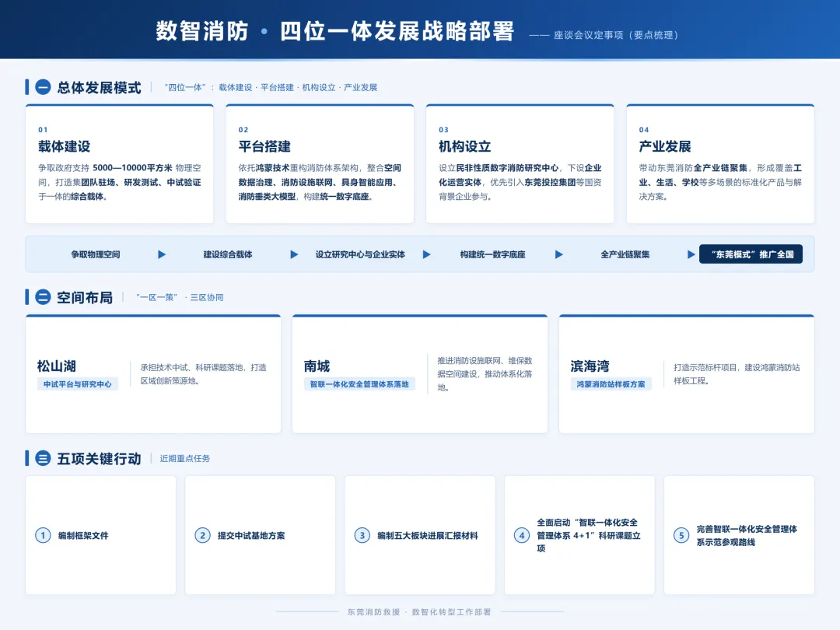Viewport: 840px width, 630px height.
Task: Click the arrow after 设立研究中心与企业实体
Action: point(426,254)
